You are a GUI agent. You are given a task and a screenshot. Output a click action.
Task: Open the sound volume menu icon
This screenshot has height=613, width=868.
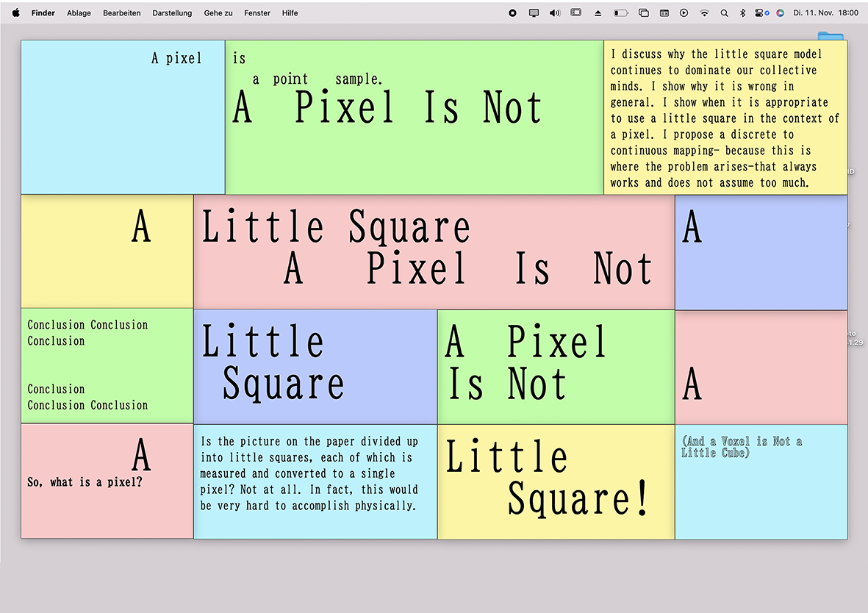point(555,13)
